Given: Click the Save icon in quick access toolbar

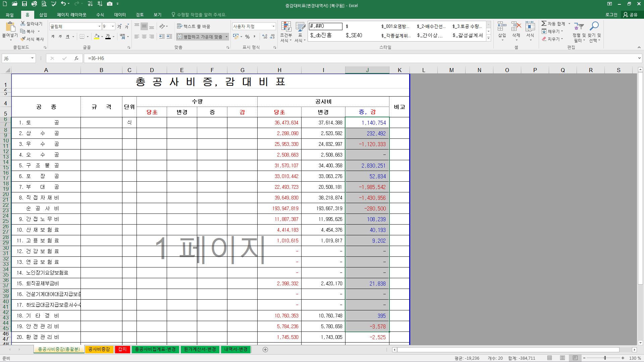Looking at the screenshot, I should click(x=24, y=4).
